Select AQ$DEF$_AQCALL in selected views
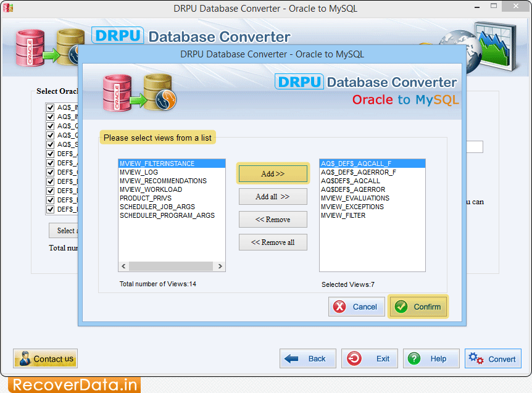Screen dimensions: 532x393 coord(372,181)
